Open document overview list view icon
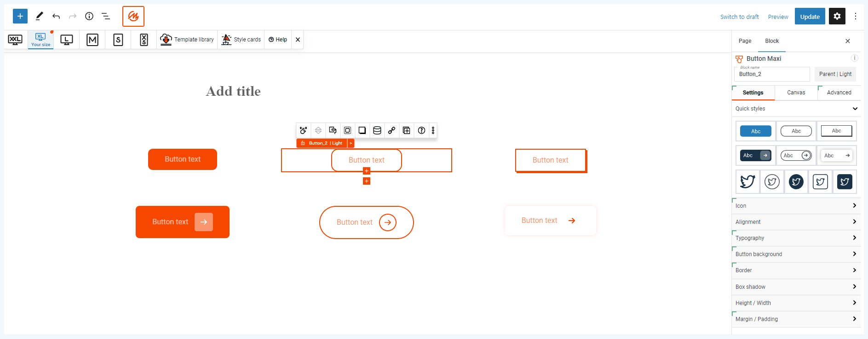This screenshot has width=868, height=339. click(x=106, y=16)
